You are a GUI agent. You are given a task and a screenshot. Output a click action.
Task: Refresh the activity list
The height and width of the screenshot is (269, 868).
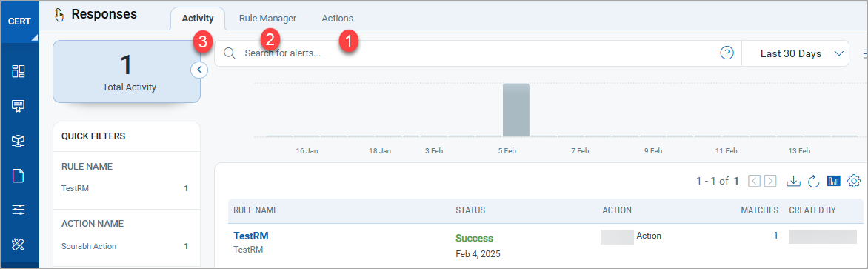[813, 180]
